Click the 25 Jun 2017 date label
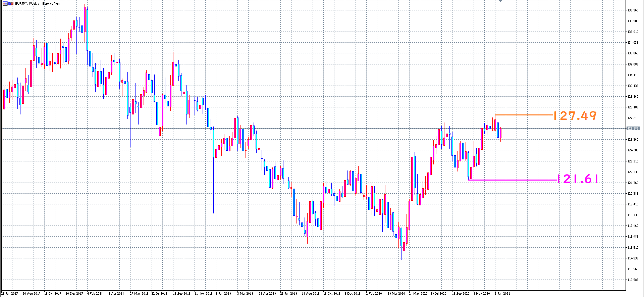 10,293
